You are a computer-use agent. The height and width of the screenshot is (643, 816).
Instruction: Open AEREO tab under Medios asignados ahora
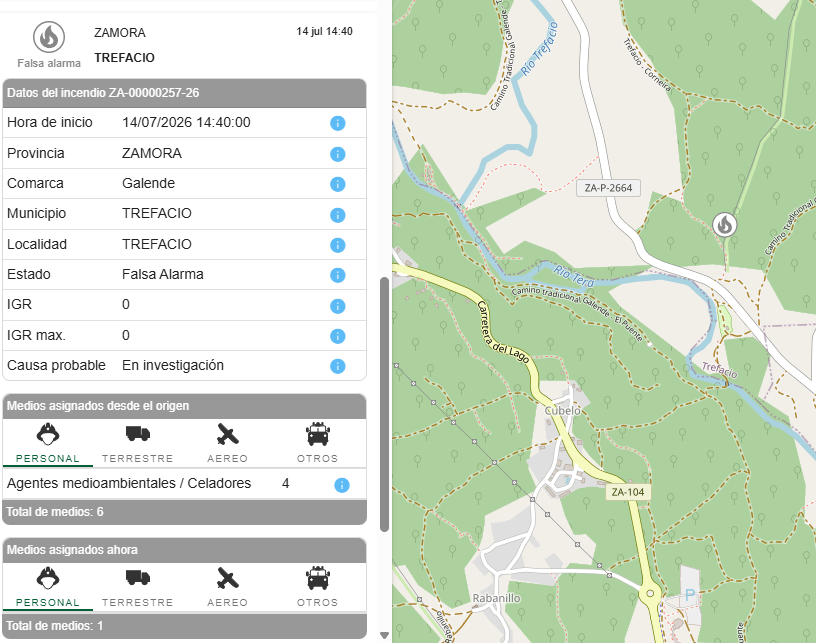[x=227, y=587]
